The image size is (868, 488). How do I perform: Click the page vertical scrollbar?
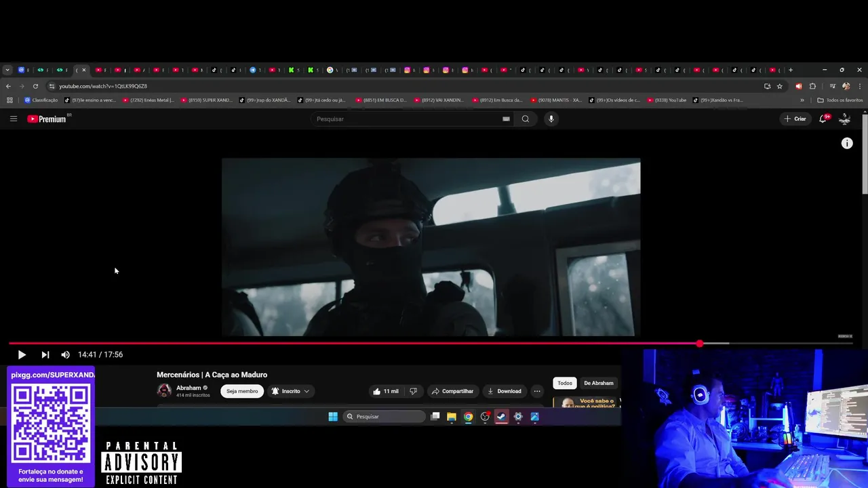[x=865, y=155]
